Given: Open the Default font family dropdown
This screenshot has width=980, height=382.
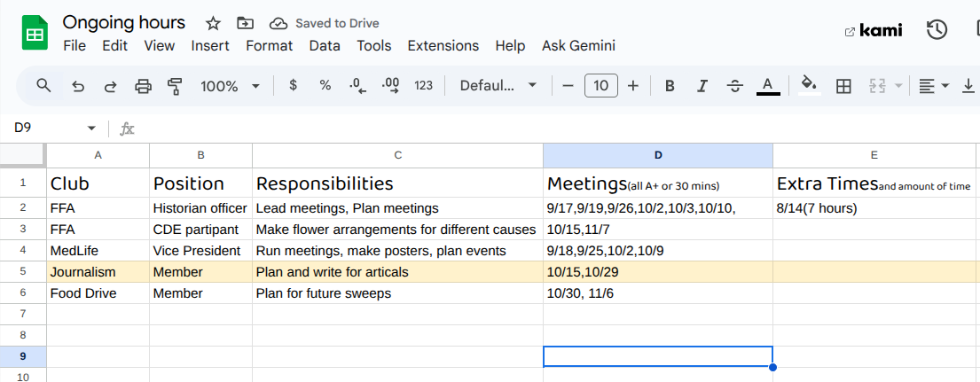Looking at the screenshot, I should pos(498,86).
